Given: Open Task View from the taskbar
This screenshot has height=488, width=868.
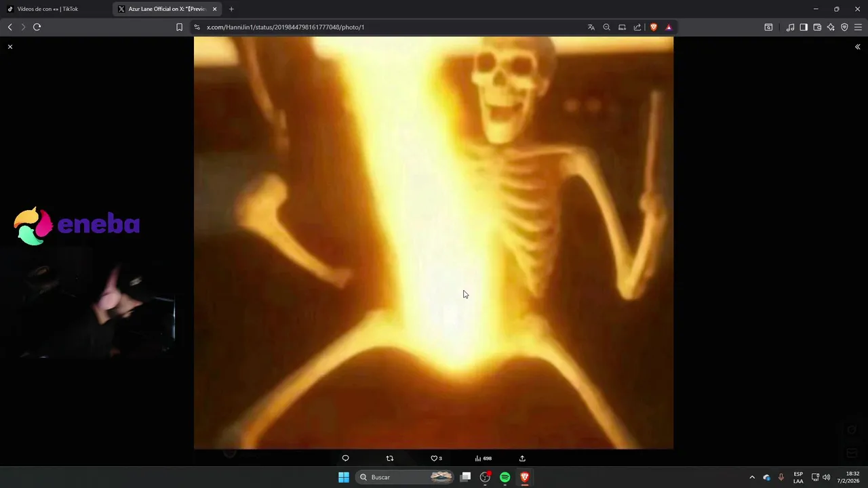Looking at the screenshot, I should click(465, 477).
